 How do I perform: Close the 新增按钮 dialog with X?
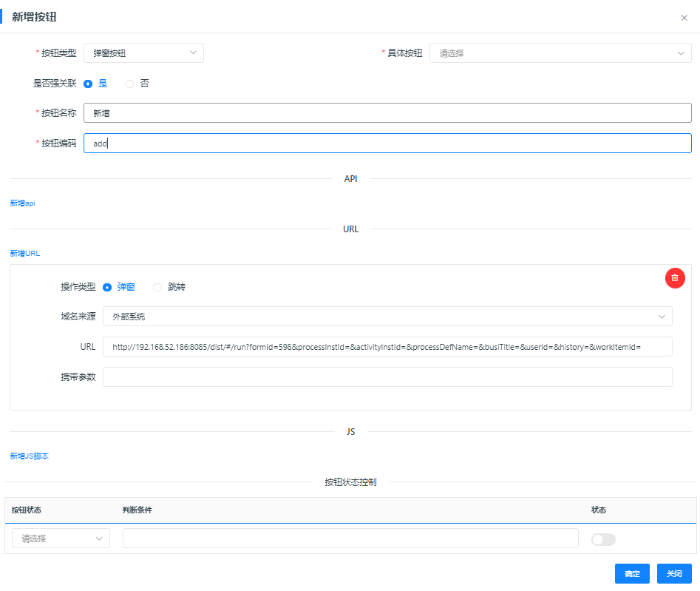pos(684,18)
